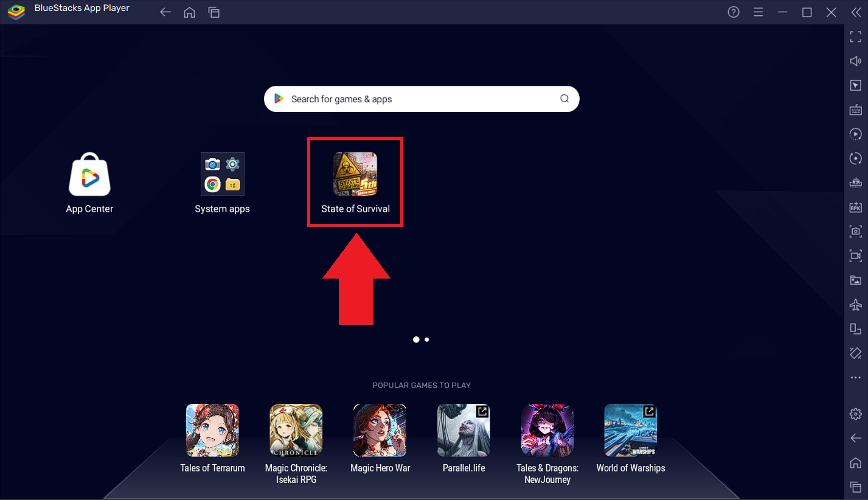The width and height of the screenshot is (868, 500).
Task: Click the volume icon in sidebar
Action: [x=856, y=61]
